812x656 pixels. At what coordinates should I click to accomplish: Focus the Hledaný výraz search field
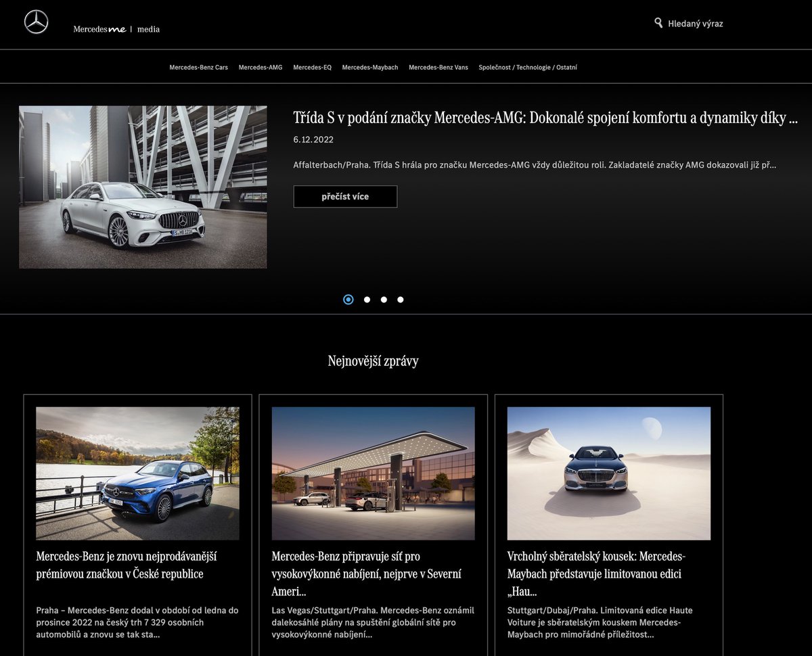click(695, 24)
